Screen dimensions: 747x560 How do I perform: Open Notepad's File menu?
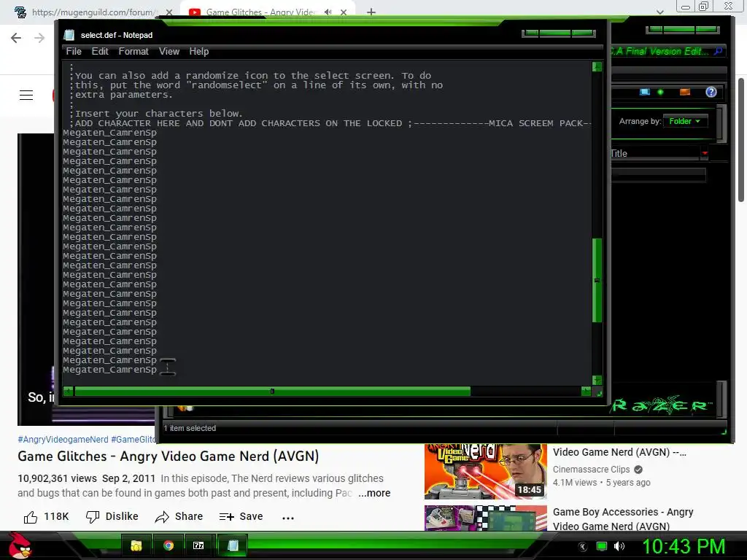point(74,52)
